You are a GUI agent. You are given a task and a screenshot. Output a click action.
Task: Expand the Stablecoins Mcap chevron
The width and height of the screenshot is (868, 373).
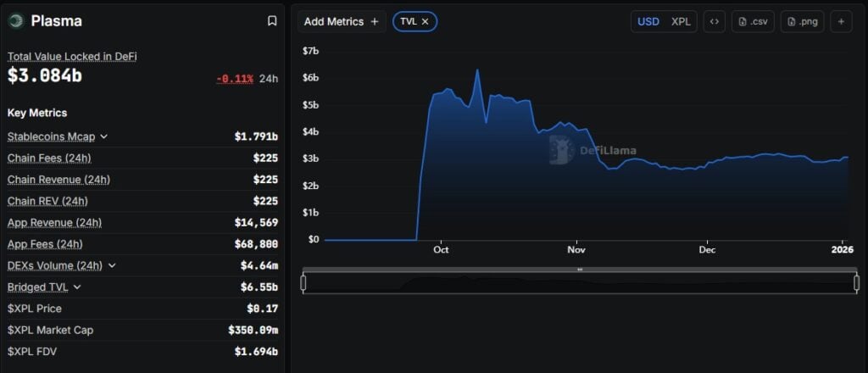[x=103, y=136]
